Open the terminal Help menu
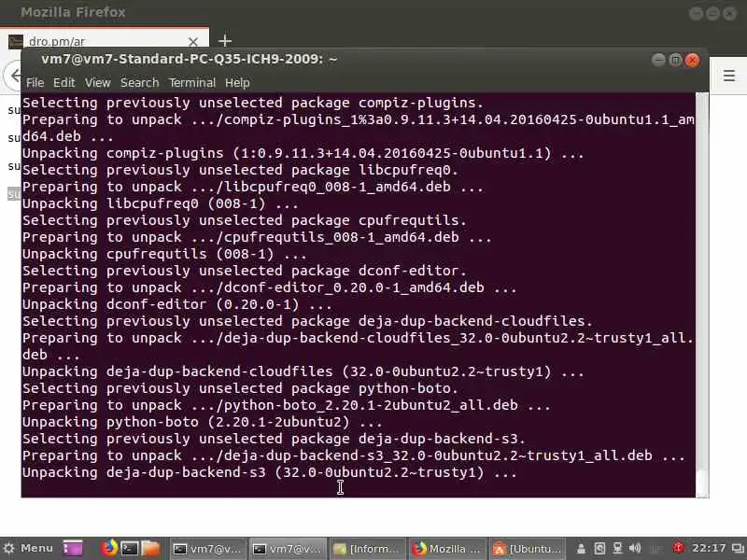This screenshot has width=747, height=560. click(x=237, y=83)
